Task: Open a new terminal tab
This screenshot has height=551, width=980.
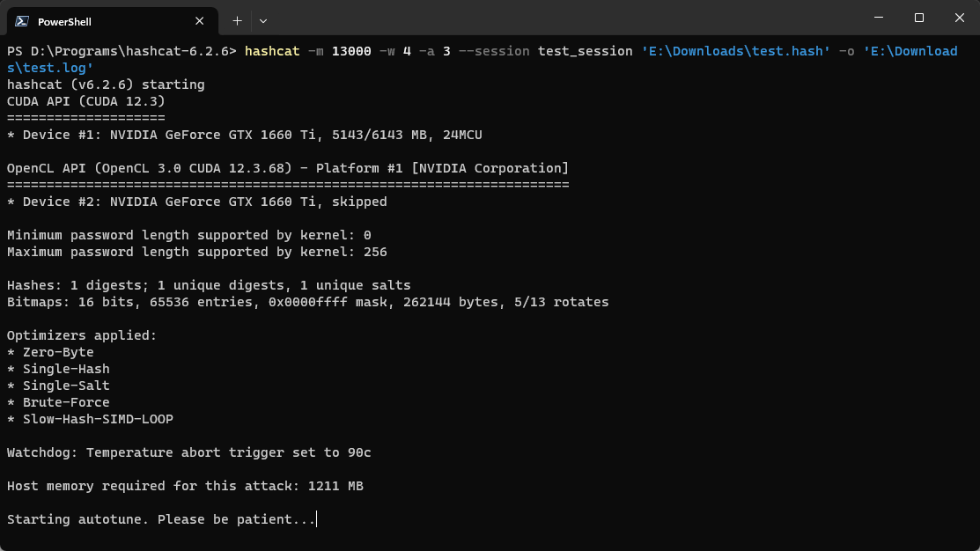Action: click(x=237, y=20)
